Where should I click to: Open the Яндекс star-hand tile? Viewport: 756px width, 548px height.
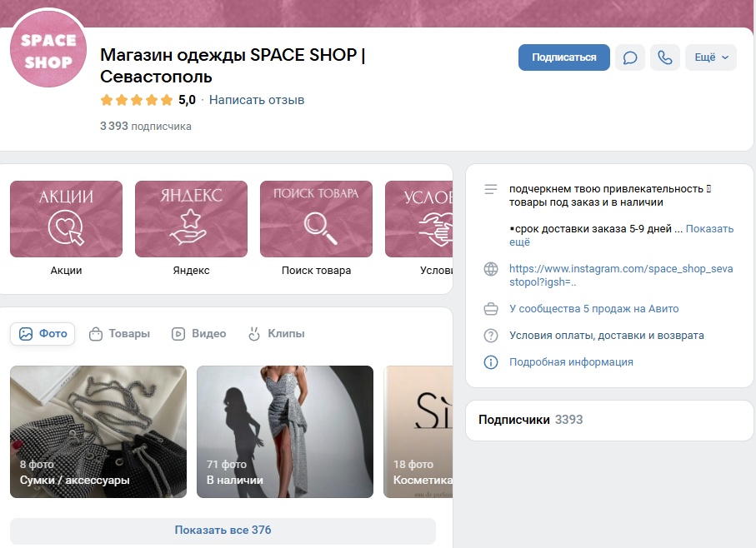click(191, 219)
